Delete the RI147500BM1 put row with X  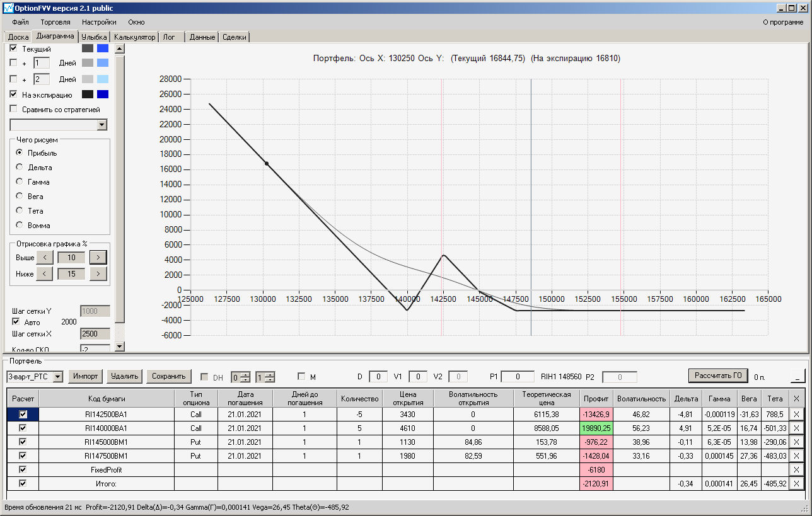click(x=796, y=456)
